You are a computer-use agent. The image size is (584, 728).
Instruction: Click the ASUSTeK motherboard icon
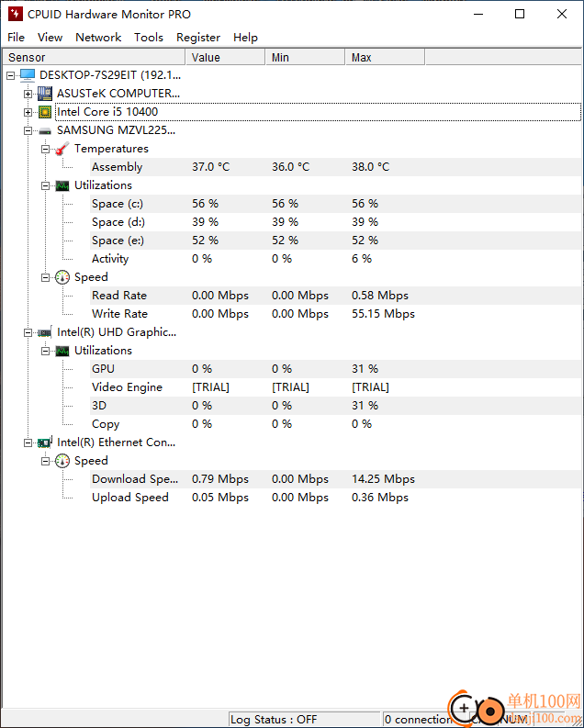pyautogui.click(x=45, y=94)
